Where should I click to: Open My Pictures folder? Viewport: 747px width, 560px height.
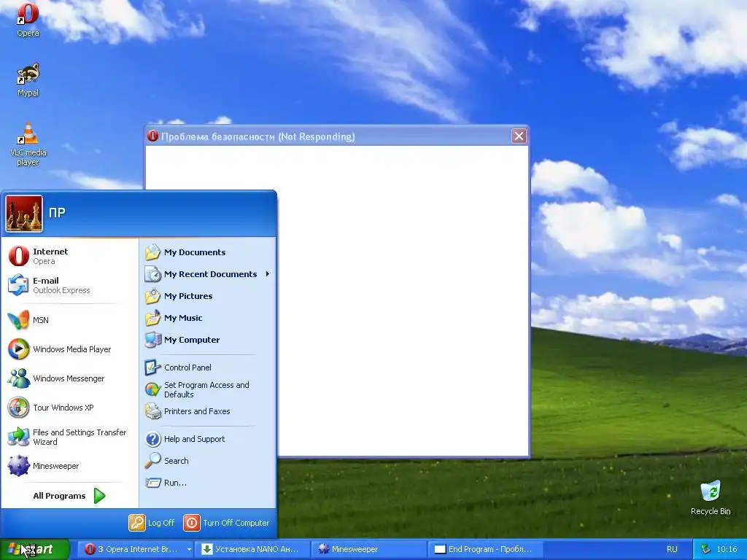coord(208,296)
